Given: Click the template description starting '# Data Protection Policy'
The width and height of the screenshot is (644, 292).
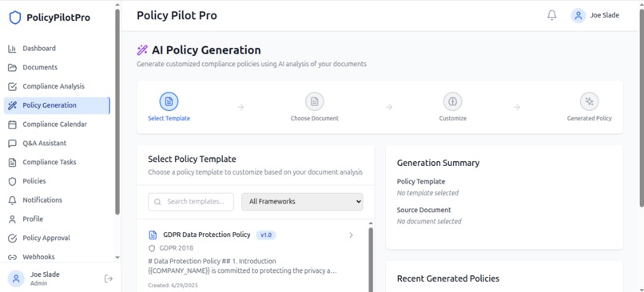Looking at the screenshot, I should coord(242,266).
